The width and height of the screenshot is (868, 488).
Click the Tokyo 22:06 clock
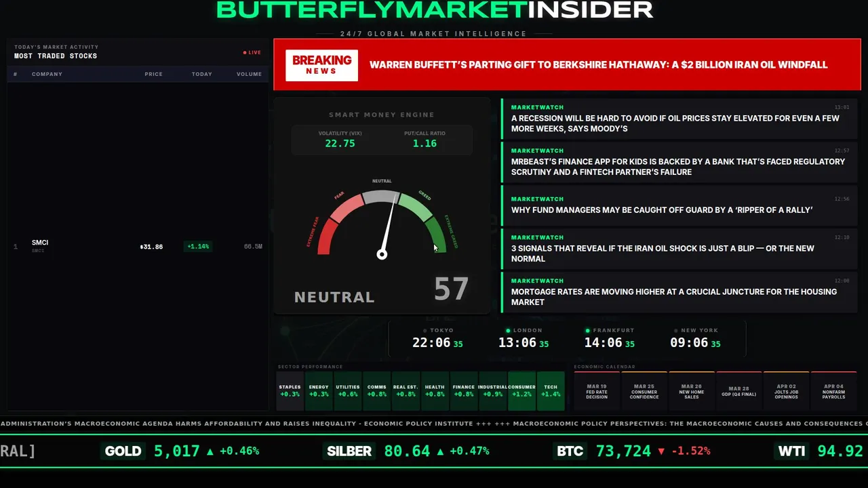437,343
